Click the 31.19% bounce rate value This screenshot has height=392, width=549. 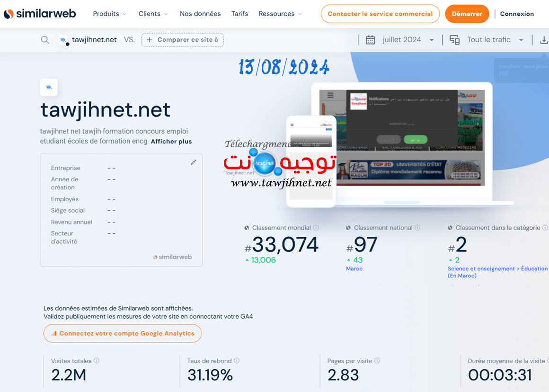point(210,375)
